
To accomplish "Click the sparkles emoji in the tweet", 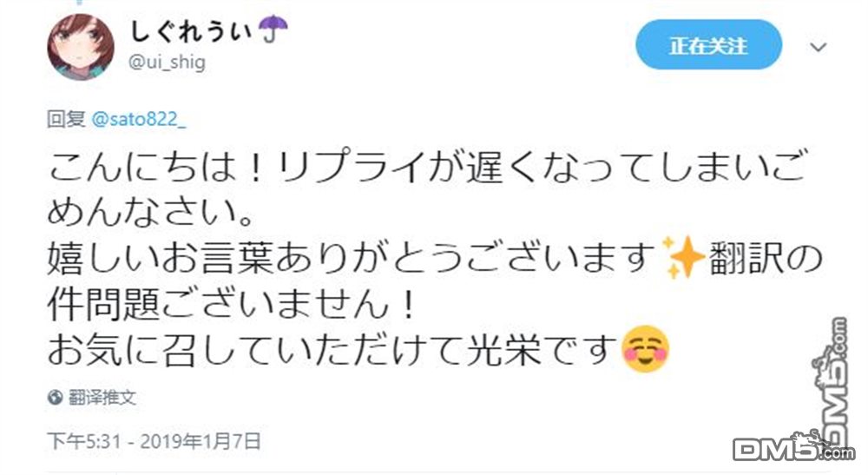I will point(683,257).
